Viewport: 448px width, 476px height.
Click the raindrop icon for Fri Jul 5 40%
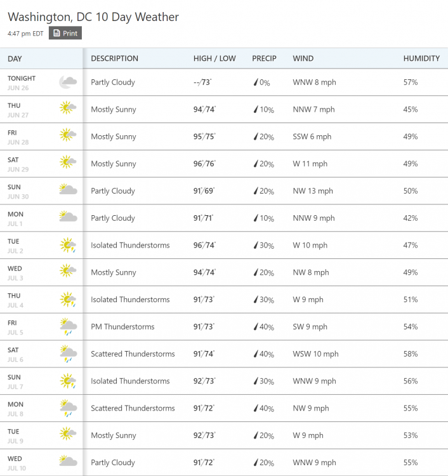click(256, 327)
